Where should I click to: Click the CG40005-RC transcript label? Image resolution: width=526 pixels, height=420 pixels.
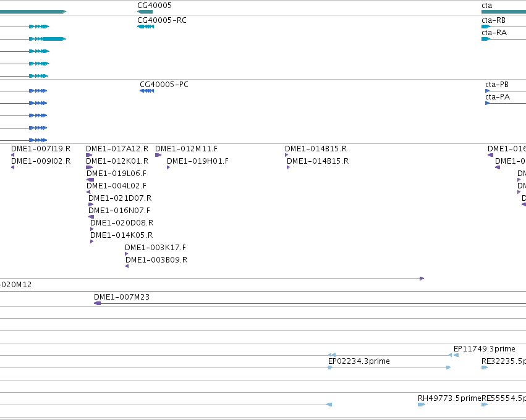(162, 20)
